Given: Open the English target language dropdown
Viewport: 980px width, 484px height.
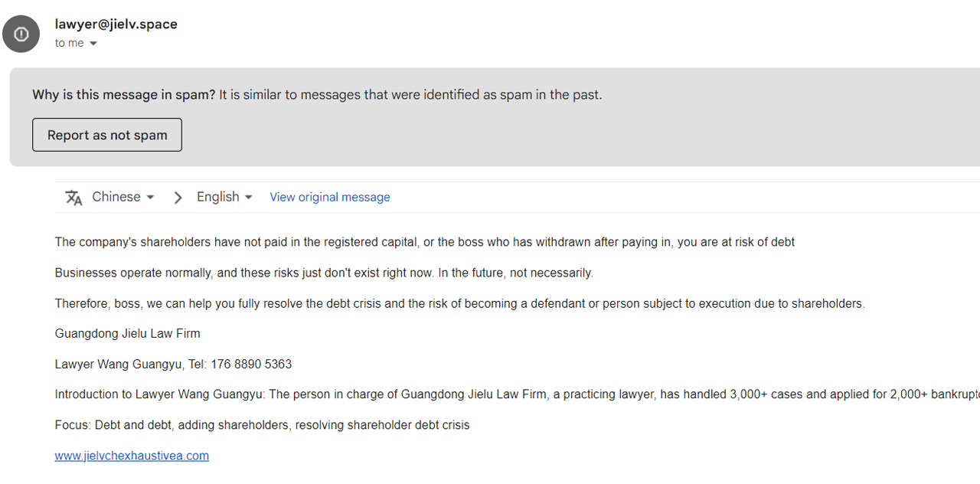Looking at the screenshot, I should 224,197.
